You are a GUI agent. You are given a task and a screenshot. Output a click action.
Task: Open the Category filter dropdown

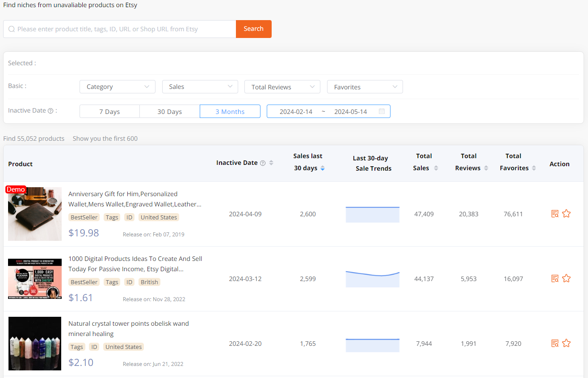click(x=117, y=86)
